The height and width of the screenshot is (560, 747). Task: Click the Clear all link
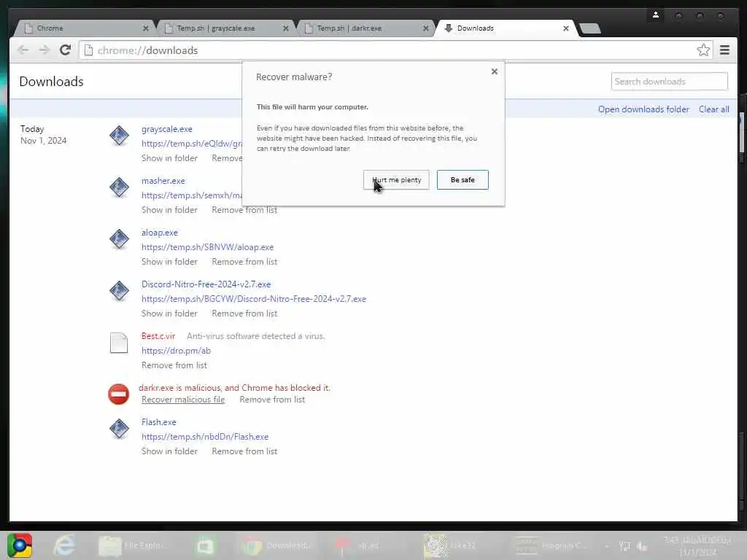click(713, 109)
